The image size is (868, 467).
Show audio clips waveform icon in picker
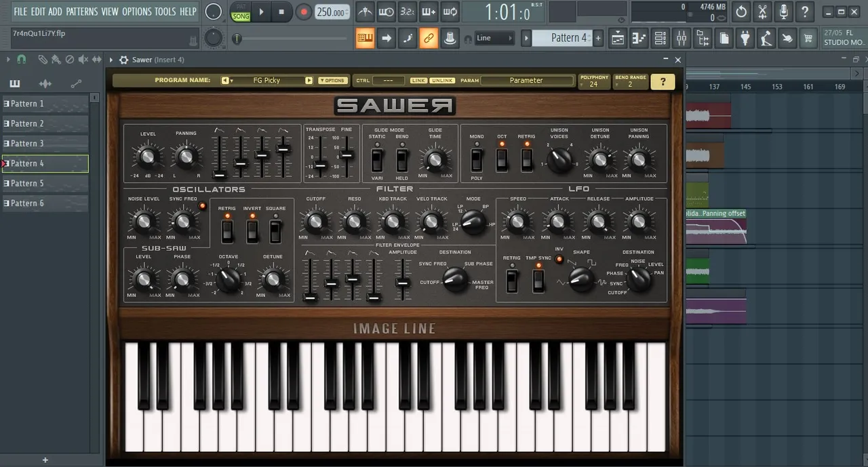[45, 84]
